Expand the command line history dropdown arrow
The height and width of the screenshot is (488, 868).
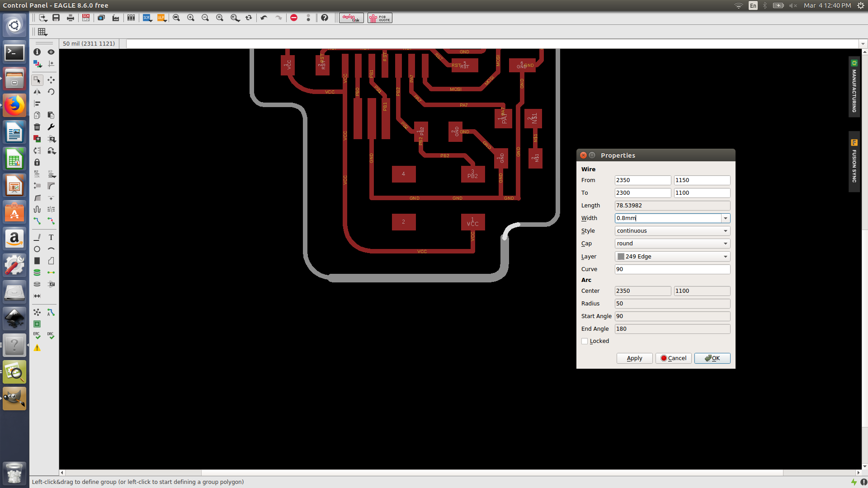(x=863, y=44)
